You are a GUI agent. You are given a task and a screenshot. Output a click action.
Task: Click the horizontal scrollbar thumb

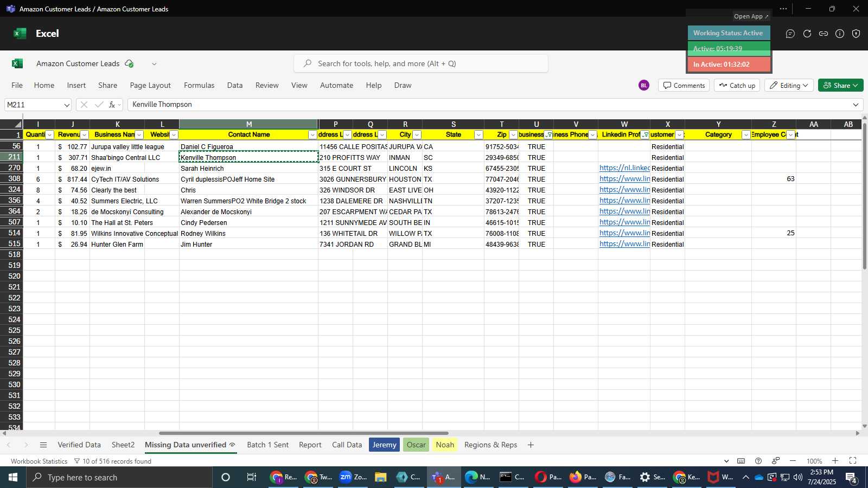pyautogui.click(x=304, y=433)
